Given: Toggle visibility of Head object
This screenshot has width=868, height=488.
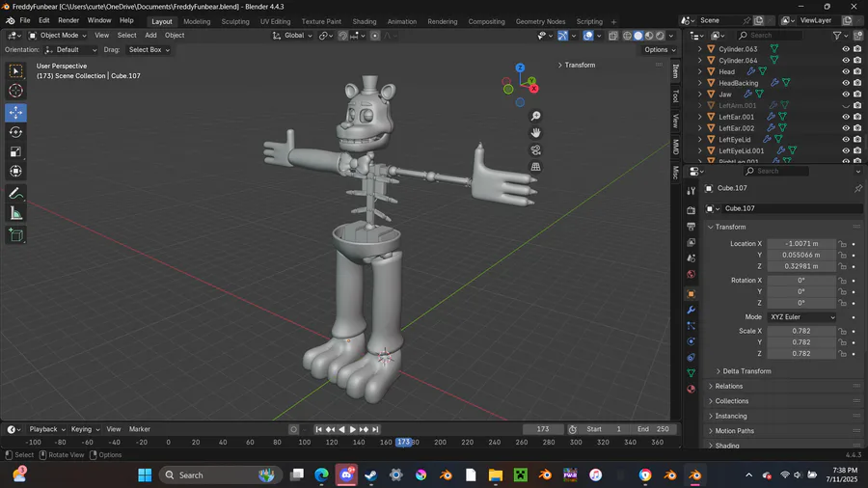Looking at the screenshot, I should pos(845,71).
